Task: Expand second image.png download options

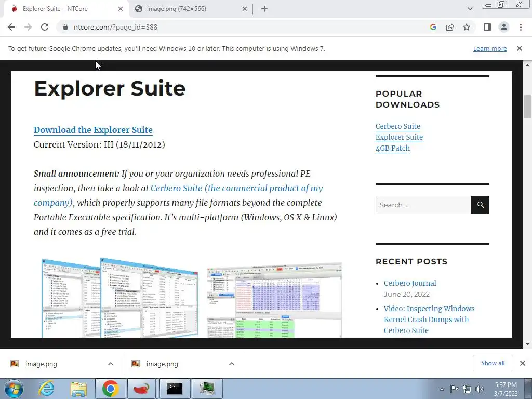Action: pos(232,364)
